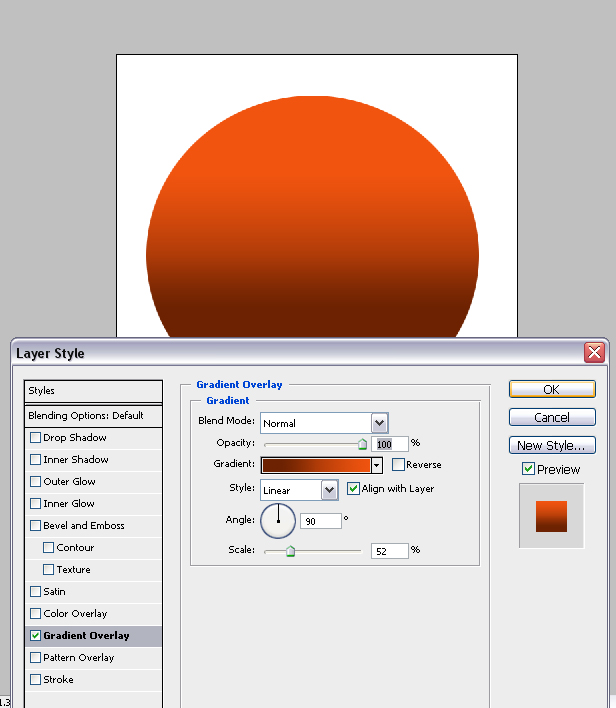Image resolution: width=616 pixels, height=708 pixels.
Task: Select the Bevel and Emboss label
Action: coord(84,526)
